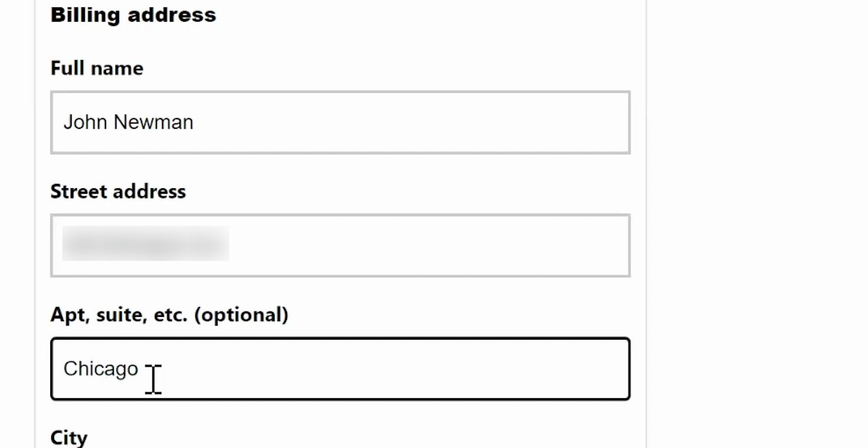The height and width of the screenshot is (448, 868).
Task: Click the Full name label
Action: pos(97,68)
